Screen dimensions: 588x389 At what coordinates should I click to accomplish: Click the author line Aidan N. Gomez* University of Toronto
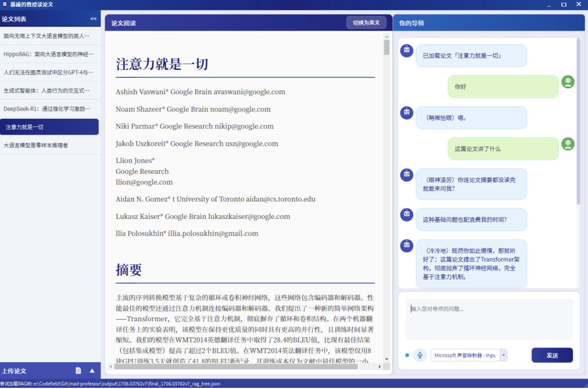(x=216, y=199)
